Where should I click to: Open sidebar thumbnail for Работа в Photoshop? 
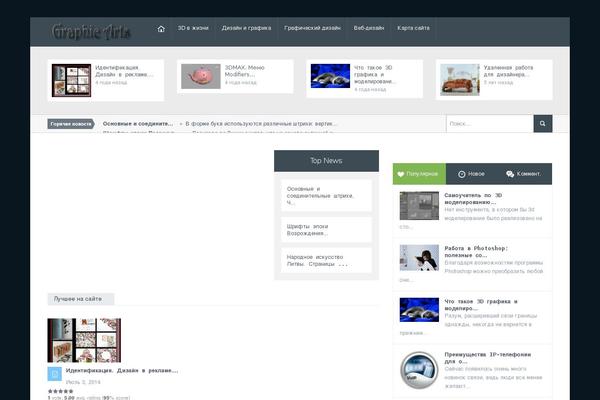click(419, 258)
